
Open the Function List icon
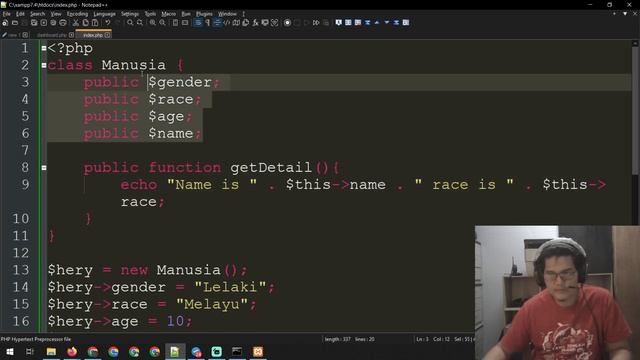[255, 23]
